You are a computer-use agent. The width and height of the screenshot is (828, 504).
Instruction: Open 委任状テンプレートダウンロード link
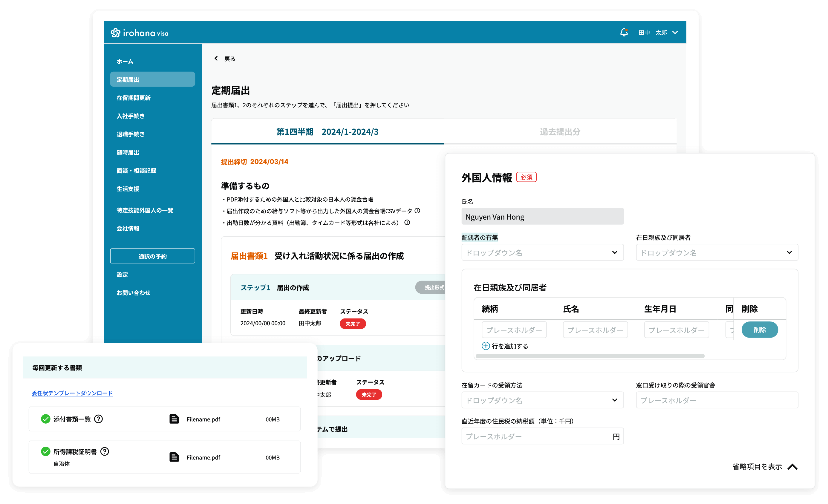(x=72, y=393)
